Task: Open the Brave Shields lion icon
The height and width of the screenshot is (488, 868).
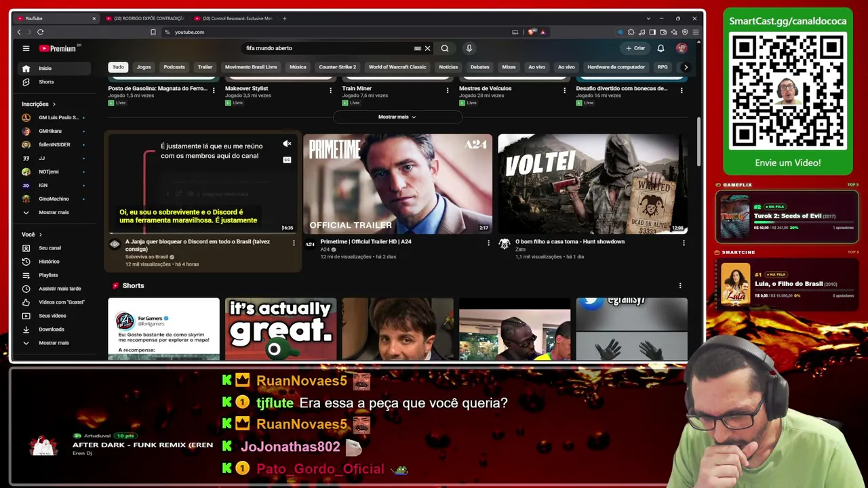Action: (532, 32)
